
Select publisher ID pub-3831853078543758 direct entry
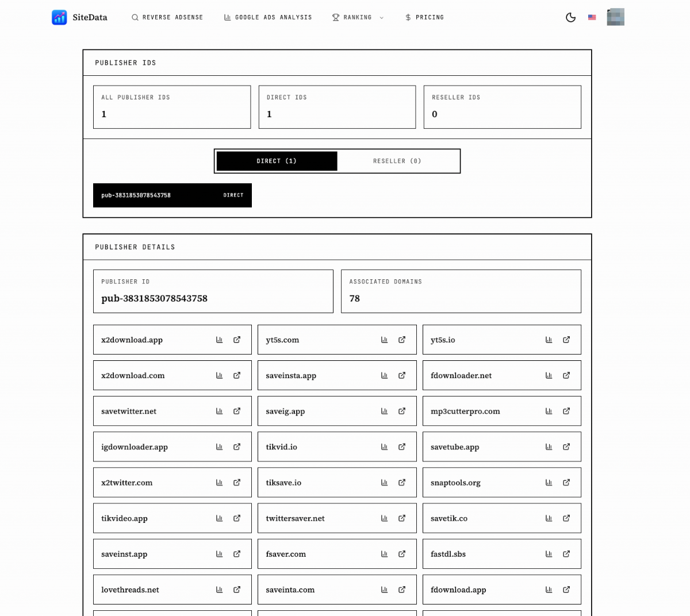pyautogui.click(x=172, y=195)
